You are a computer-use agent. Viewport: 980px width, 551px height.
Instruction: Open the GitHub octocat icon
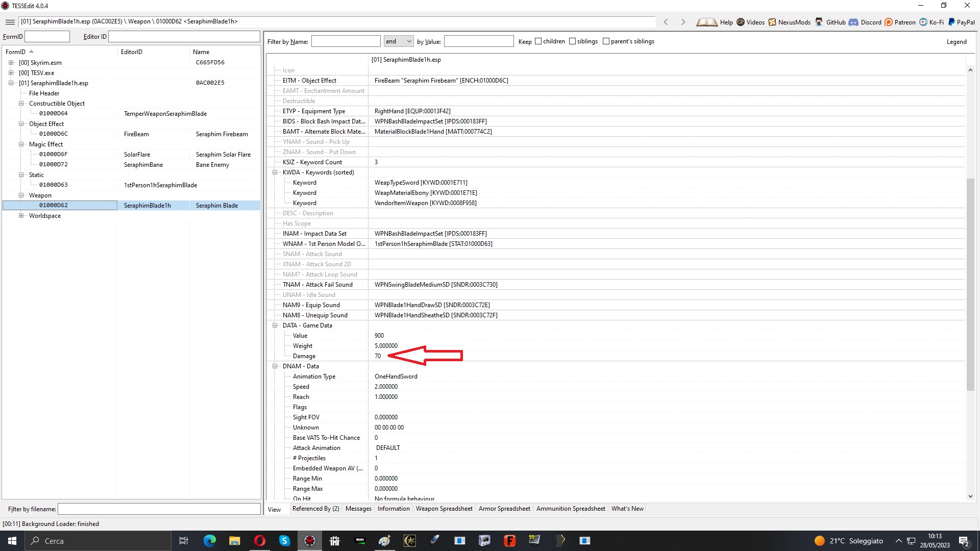tap(819, 22)
